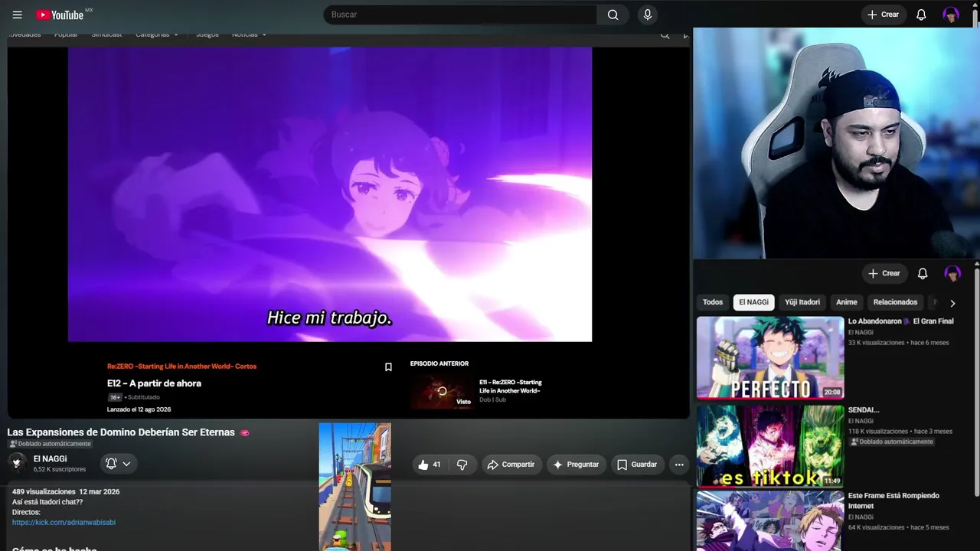Click the train game clip thumbnail
This screenshot has width=980, height=551.
(354, 487)
